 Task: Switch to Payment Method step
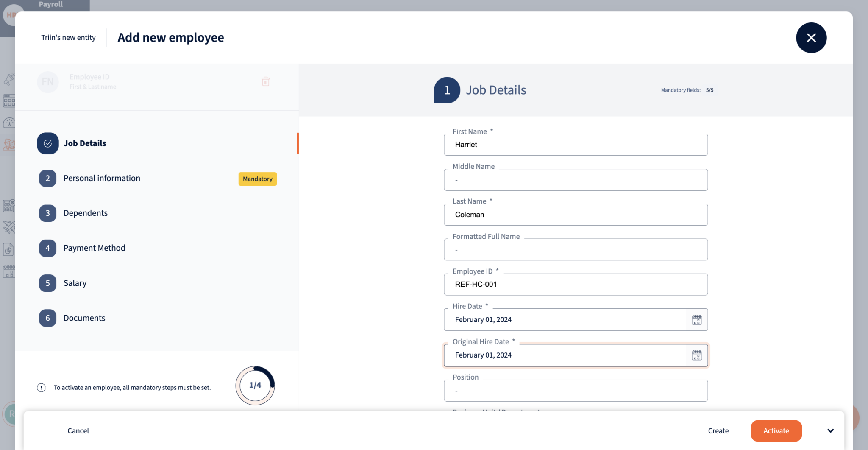coord(94,248)
